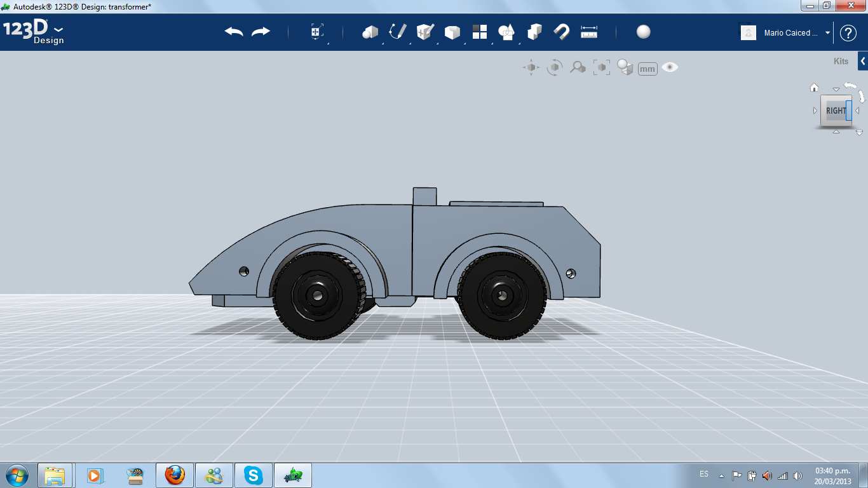Click the Kits panel label

tap(841, 61)
